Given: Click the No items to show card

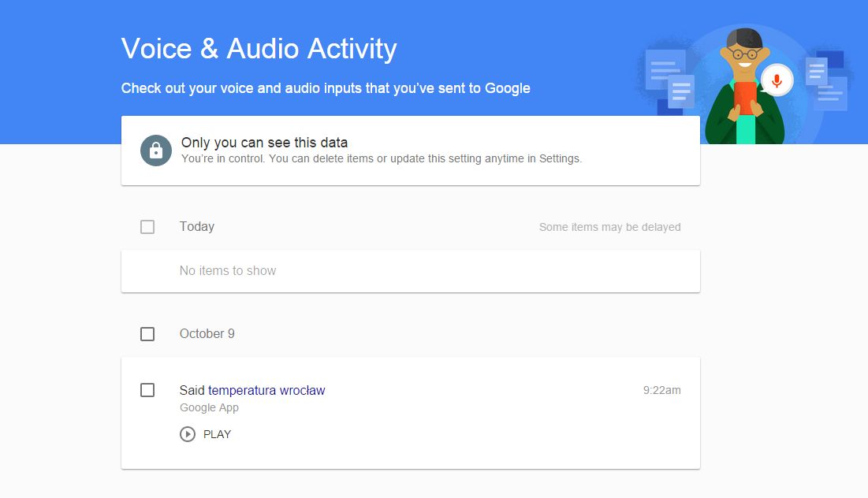Looking at the screenshot, I should click(x=410, y=271).
